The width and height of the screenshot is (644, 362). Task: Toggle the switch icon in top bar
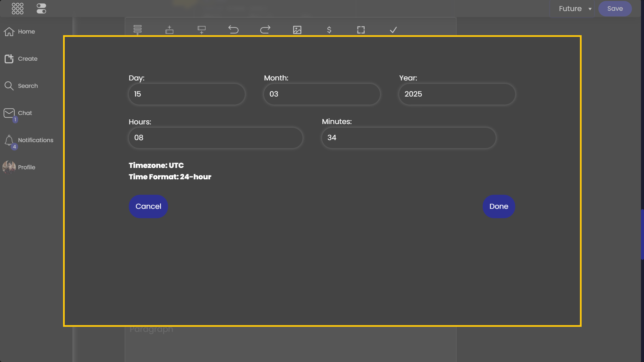[x=41, y=8]
